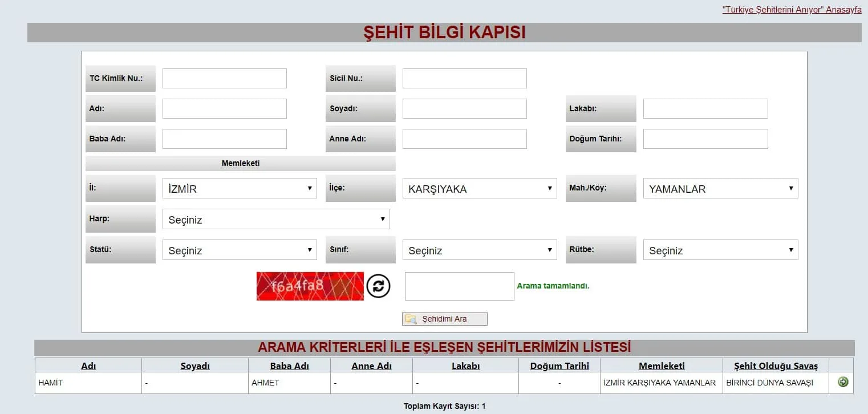Click the captcha refresh icon
868x414 pixels.
[378, 286]
